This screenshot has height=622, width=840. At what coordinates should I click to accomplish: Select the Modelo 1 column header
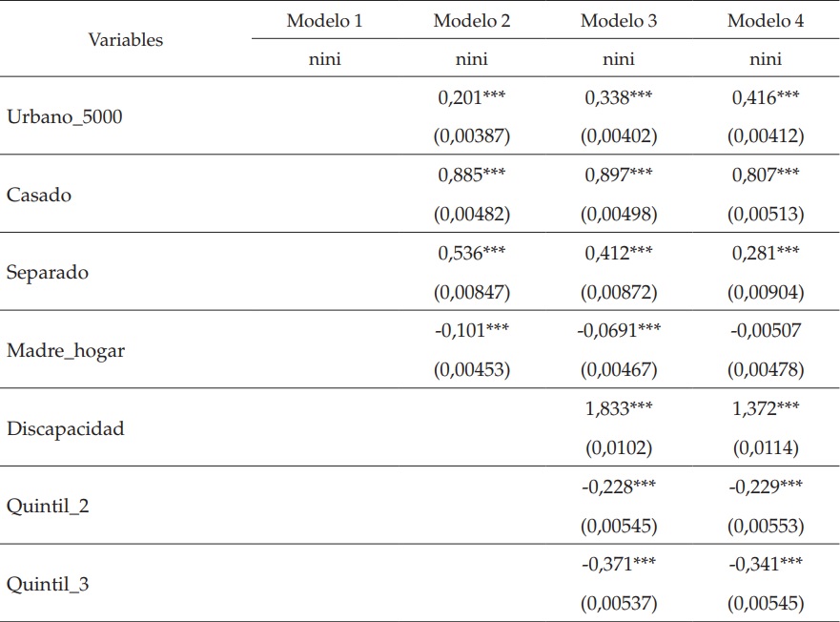(325, 21)
